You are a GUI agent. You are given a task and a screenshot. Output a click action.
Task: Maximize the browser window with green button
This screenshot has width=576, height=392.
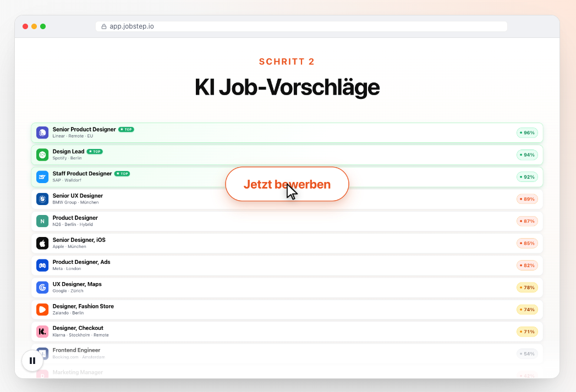pos(43,26)
